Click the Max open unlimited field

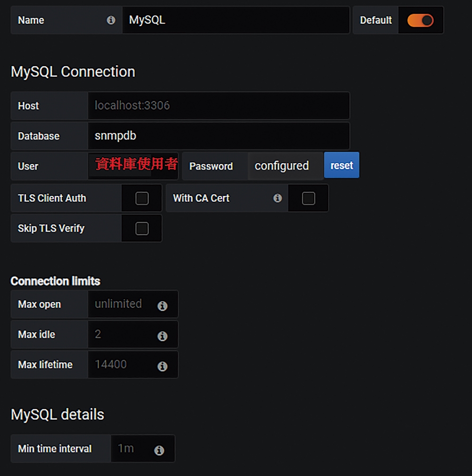coord(133,304)
